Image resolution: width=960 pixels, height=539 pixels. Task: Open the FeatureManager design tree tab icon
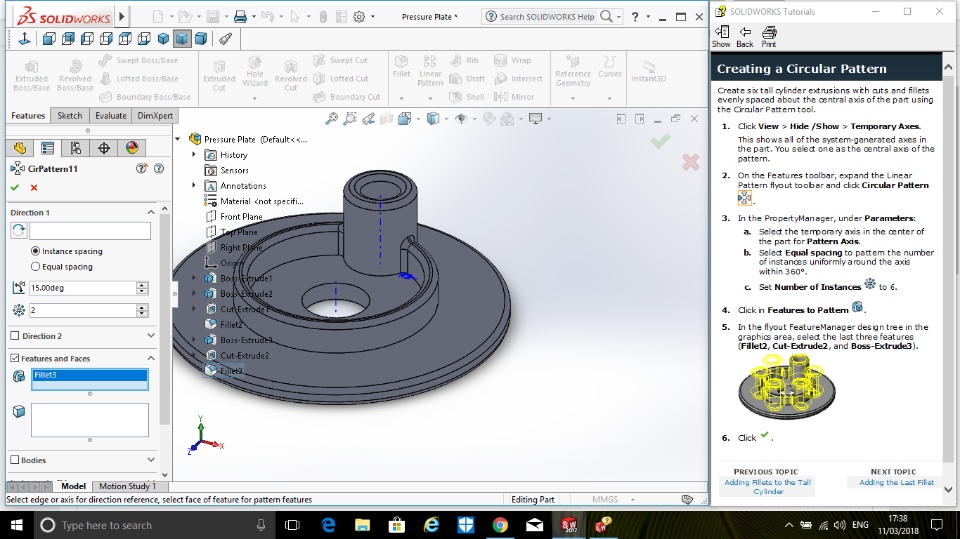click(x=20, y=148)
